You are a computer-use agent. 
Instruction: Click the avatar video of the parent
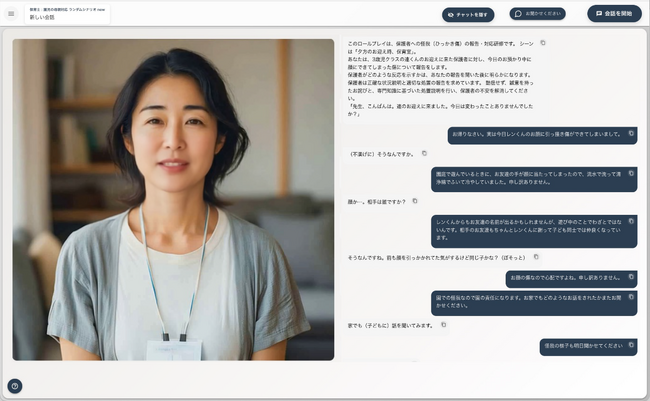tap(173, 199)
